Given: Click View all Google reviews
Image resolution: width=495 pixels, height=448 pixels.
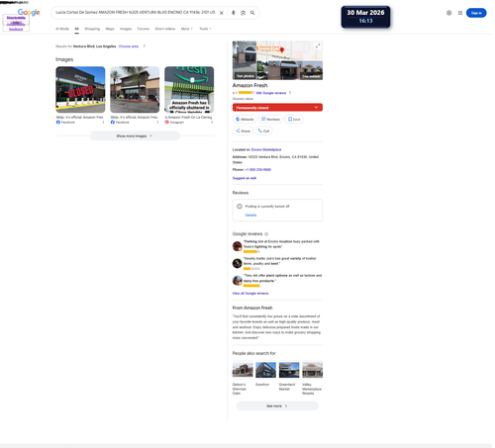Looking at the screenshot, I should (x=250, y=293).
